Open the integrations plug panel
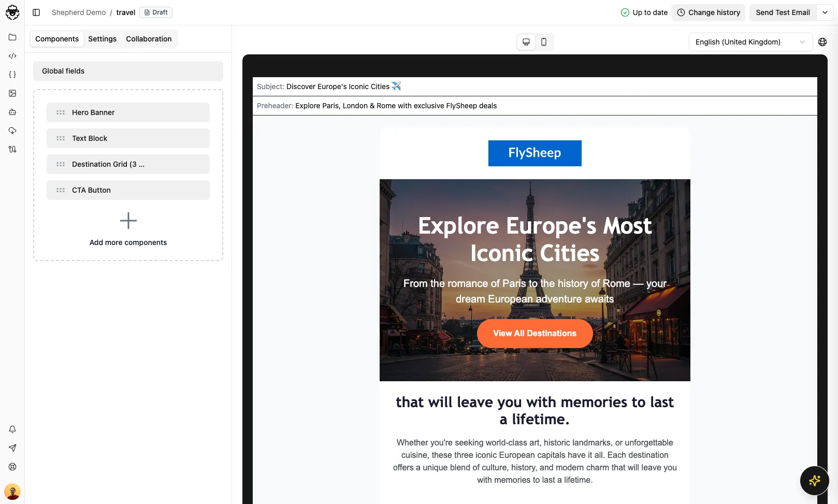The width and height of the screenshot is (838, 504). [x=12, y=149]
